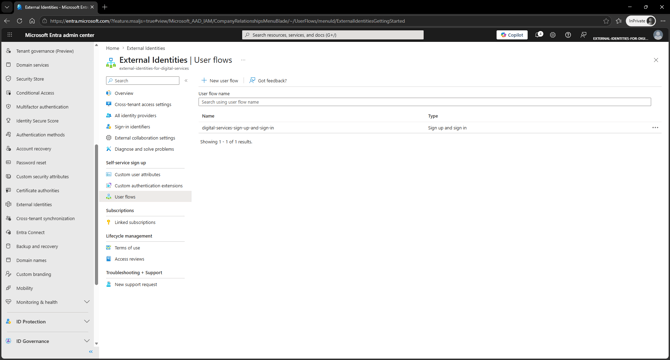Open Multifactor authentication
The width and height of the screenshot is (670, 360).
point(42,107)
